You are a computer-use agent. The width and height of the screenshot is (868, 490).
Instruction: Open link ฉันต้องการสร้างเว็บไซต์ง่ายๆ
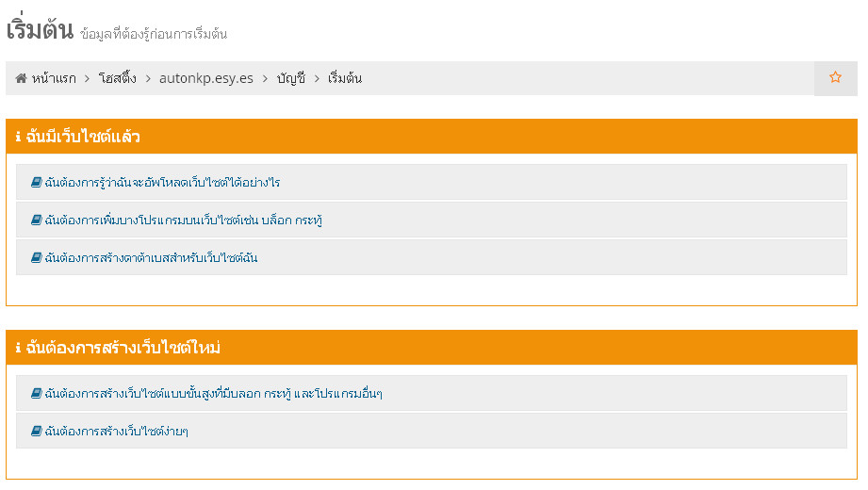(116, 431)
